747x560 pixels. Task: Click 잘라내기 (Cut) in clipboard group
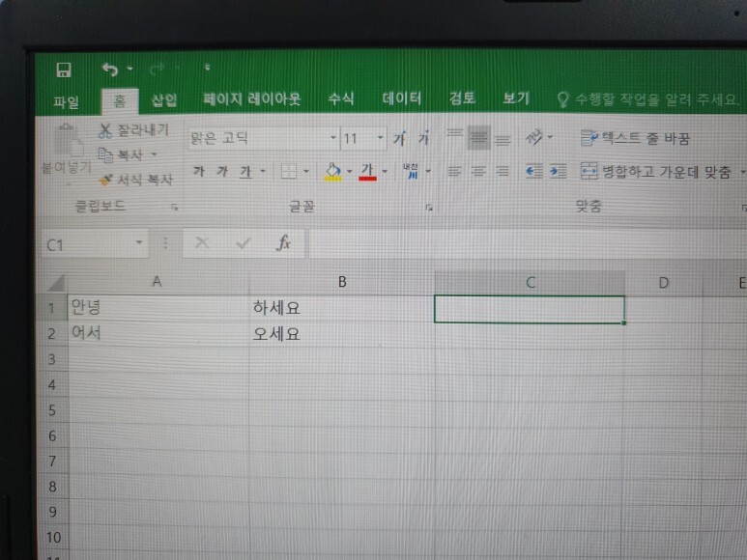pos(133,130)
